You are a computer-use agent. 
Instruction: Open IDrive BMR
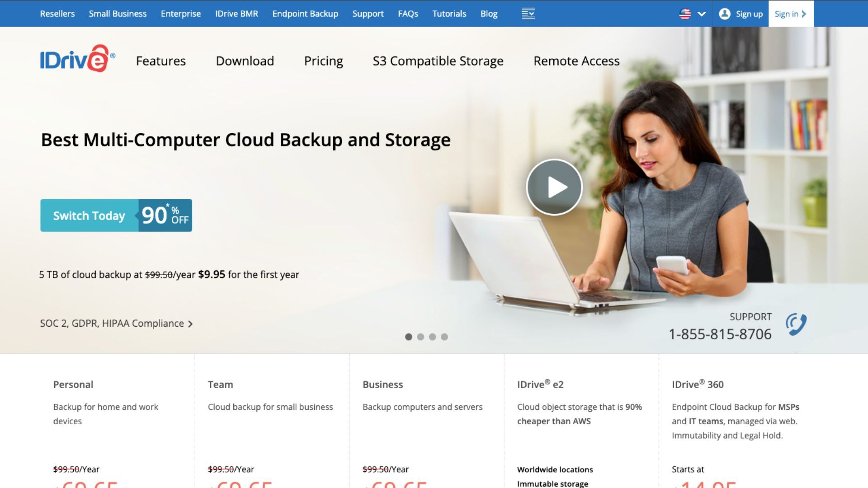click(x=236, y=14)
